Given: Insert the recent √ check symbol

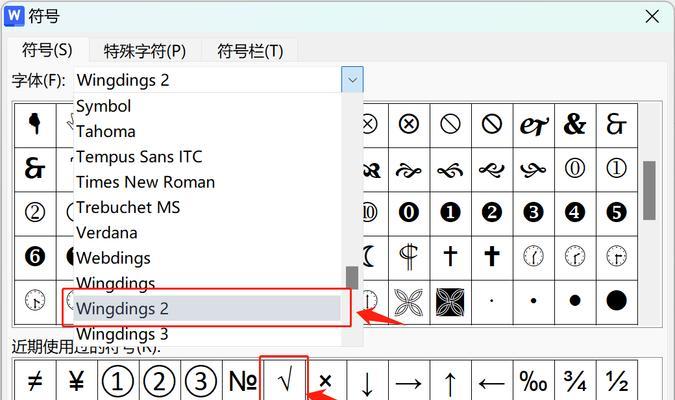Looking at the screenshot, I should tap(284, 381).
